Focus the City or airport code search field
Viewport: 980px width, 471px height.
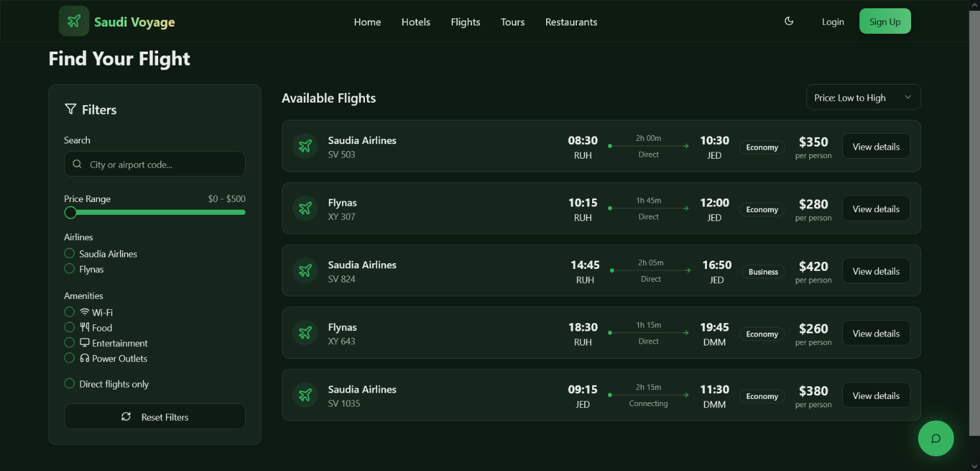pyautogui.click(x=155, y=164)
